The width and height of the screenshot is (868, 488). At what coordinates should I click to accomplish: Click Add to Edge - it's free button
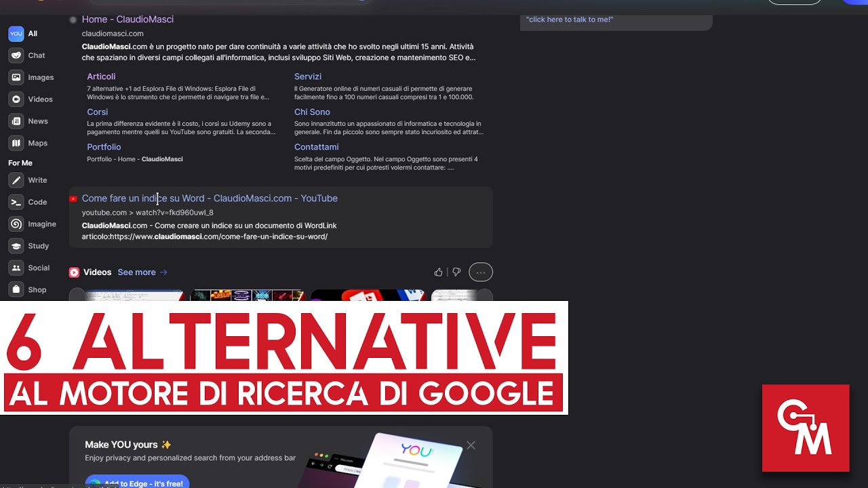point(137,482)
